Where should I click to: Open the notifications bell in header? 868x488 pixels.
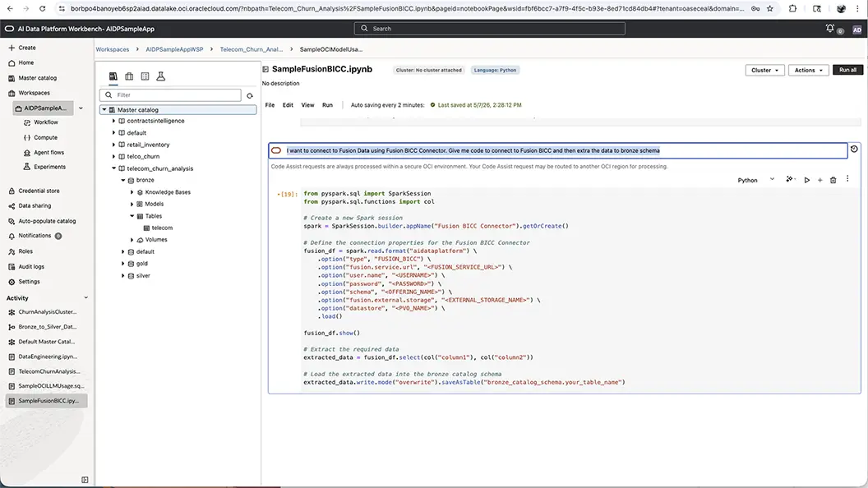[x=829, y=28]
